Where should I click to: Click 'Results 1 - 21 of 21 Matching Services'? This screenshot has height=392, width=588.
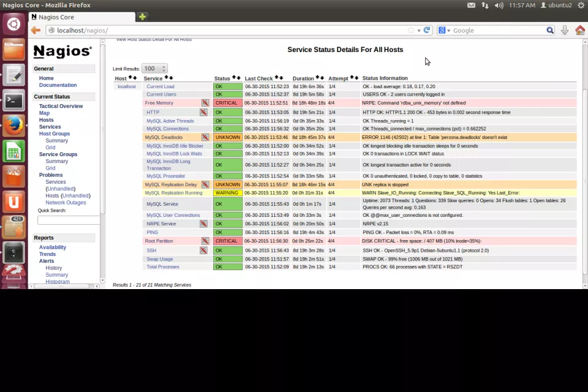152,285
